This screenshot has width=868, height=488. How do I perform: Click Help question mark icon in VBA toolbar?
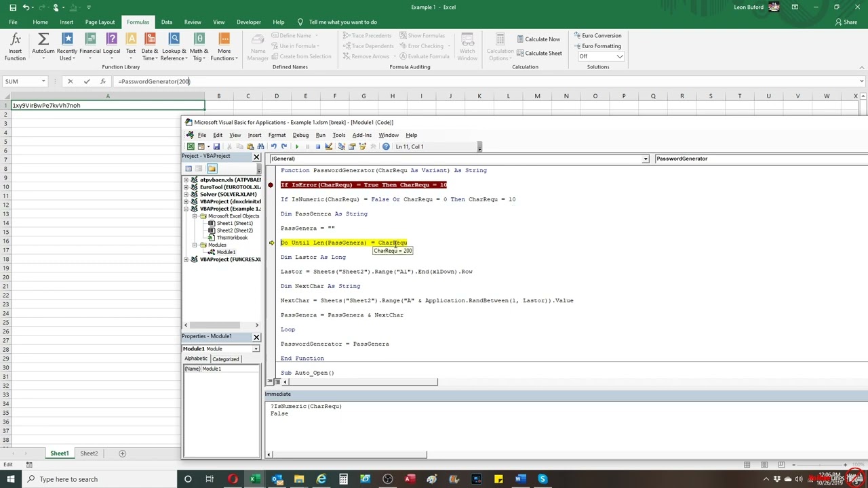(386, 146)
